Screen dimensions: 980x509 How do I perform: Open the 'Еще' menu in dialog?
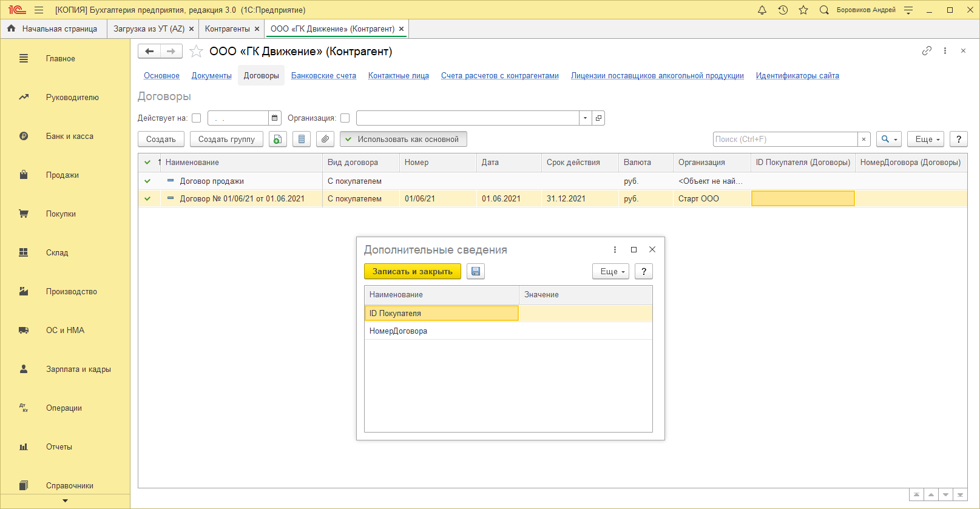pos(612,271)
